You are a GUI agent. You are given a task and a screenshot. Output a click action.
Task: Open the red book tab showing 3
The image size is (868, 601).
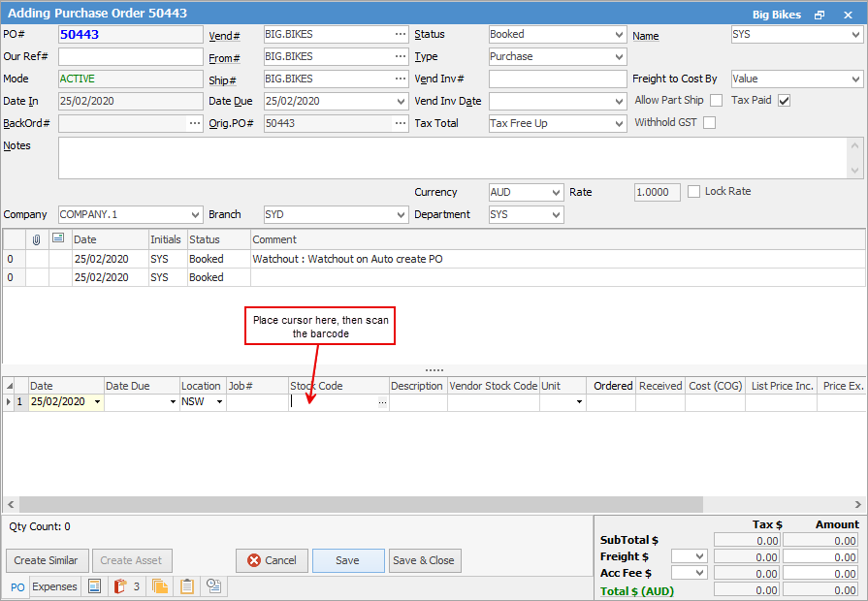click(127, 586)
